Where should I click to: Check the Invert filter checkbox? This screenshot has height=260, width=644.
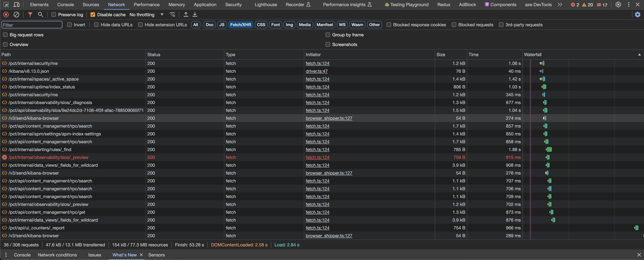click(69, 24)
